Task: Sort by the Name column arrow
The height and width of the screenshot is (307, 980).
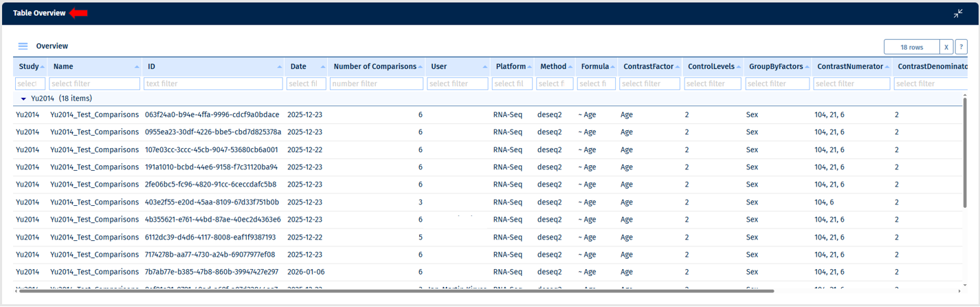Action: point(137,67)
